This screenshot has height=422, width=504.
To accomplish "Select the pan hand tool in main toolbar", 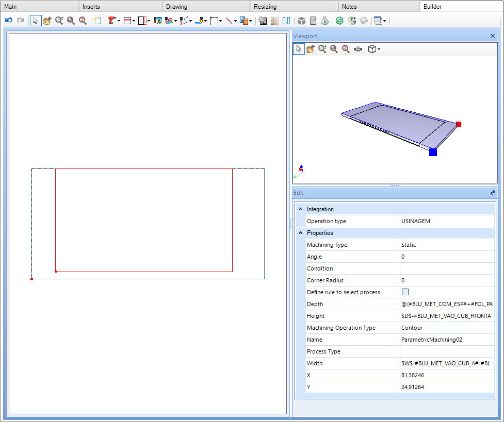I will [47, 21].
